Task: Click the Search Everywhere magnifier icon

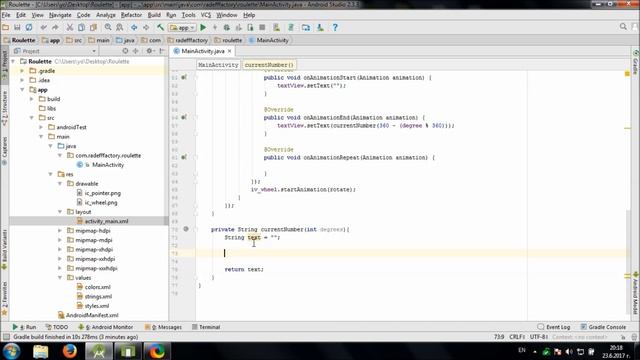Action: 623,27
